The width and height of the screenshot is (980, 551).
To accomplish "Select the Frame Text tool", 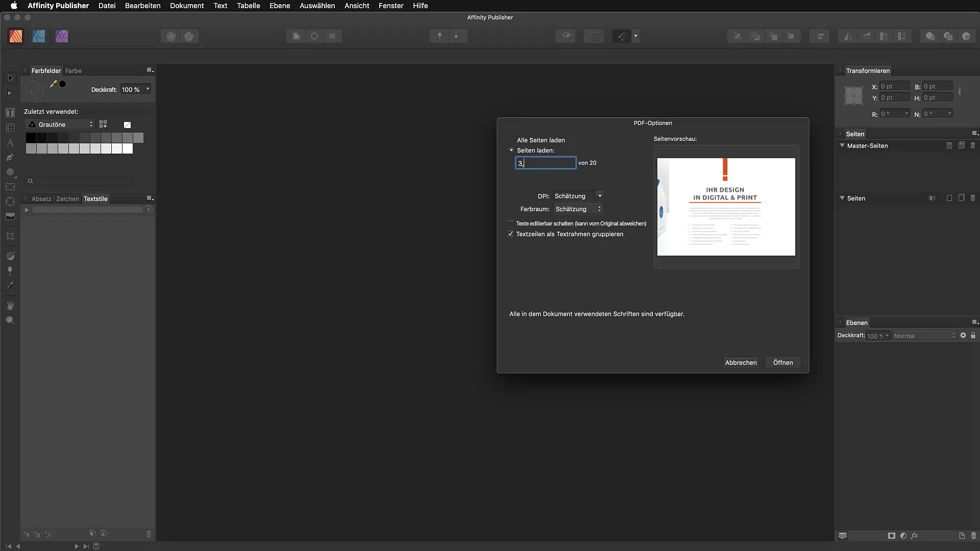I will (x=10, y=112).
